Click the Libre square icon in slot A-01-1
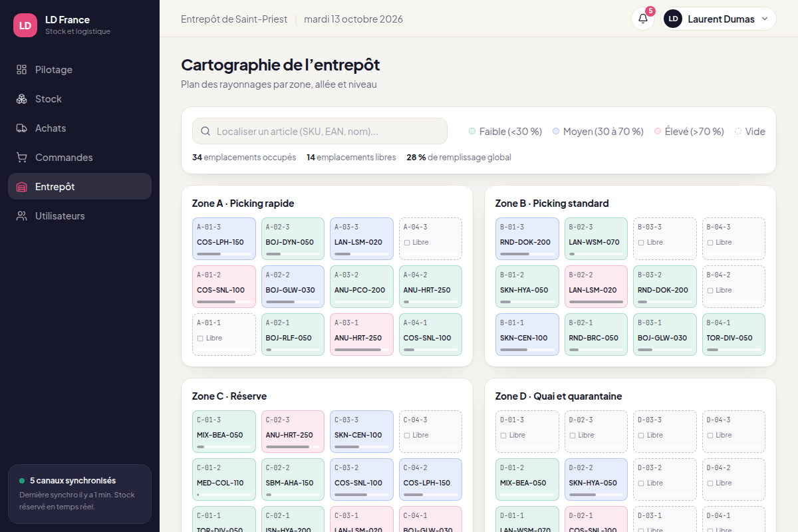The image size is (798, 532). (x=200, y=338)
